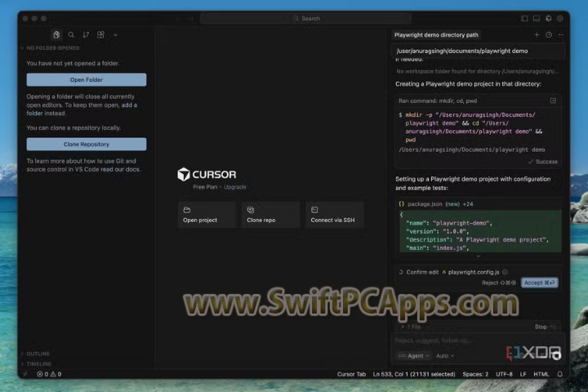This screenshot has height=392, width=588.
Task: Click the remote window status bar icon
Action: [x=25, y=374]
